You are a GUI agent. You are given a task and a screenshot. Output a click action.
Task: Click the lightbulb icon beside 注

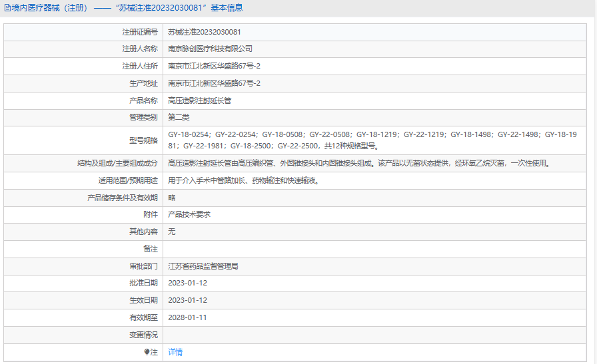pyautogui.click(x=147, y=352)
